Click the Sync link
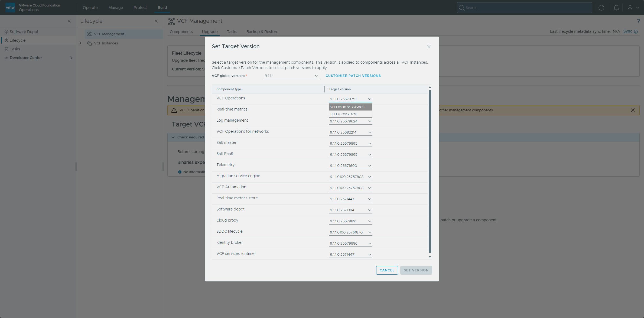This screenshot has height=318, width=644. pyautogui.click(x=627, y=31)
